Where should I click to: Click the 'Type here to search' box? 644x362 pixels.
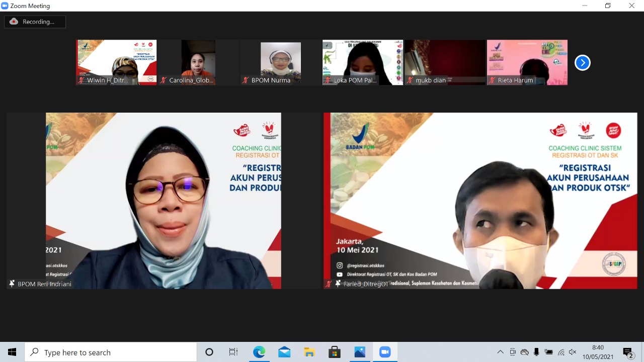tap(111, 352)
